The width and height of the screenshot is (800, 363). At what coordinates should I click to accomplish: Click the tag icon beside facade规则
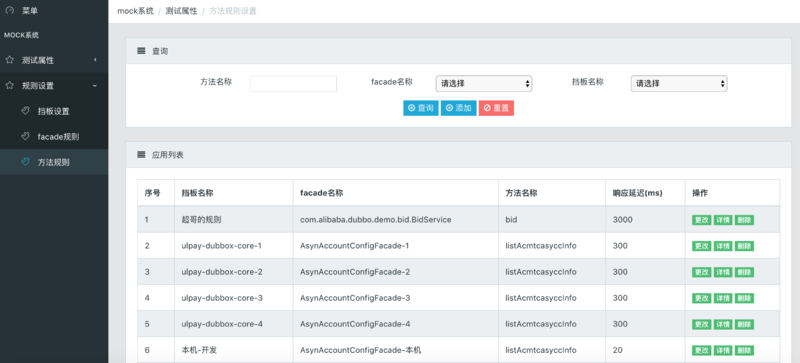point(26,136)
